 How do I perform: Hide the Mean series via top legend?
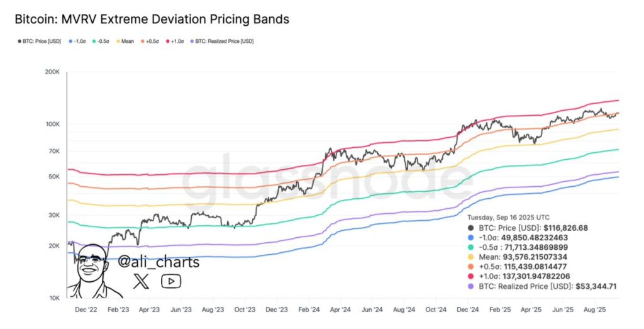tap(125, 42)
